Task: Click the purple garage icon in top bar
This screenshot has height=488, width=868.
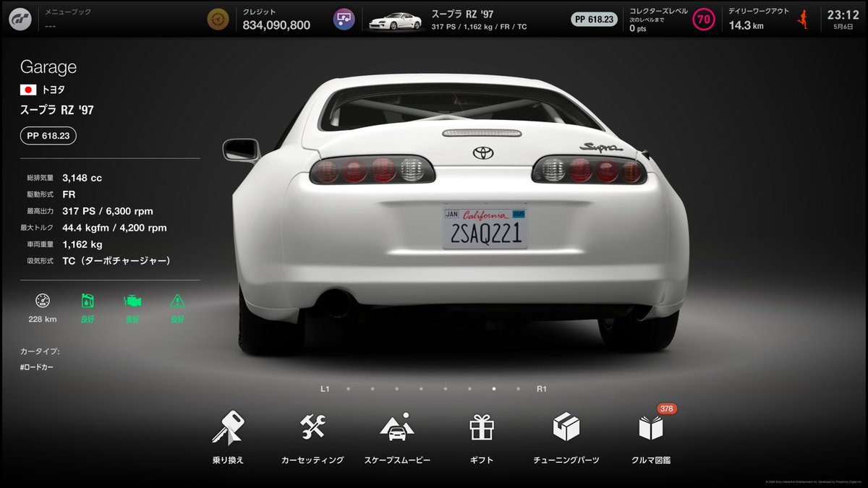Action: 344,20
